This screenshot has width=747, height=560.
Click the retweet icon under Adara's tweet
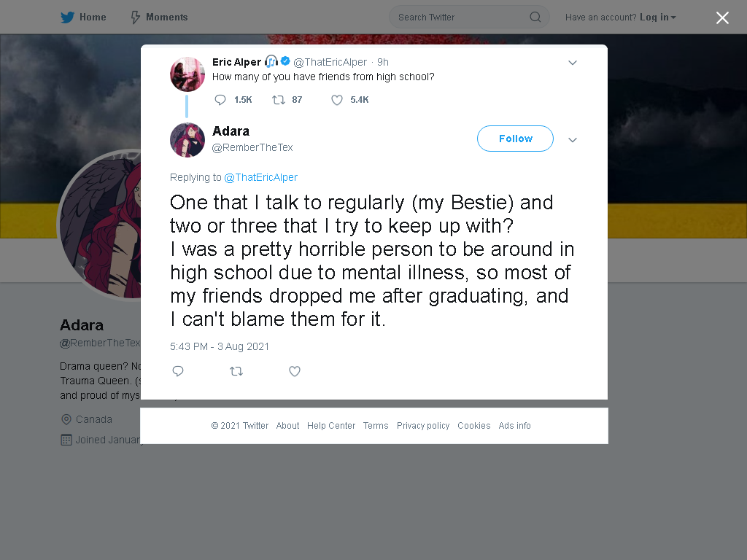236,371
